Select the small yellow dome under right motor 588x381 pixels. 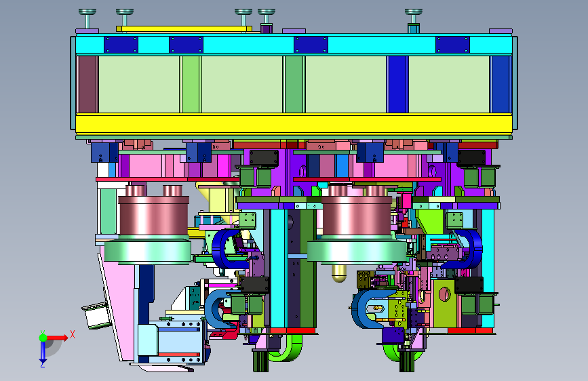[x=338, y=273]
